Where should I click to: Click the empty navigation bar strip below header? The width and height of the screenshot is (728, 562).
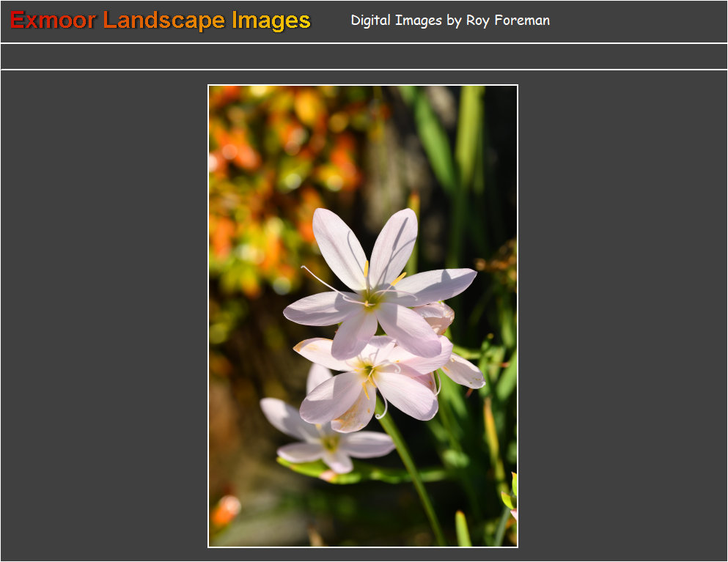364,56
